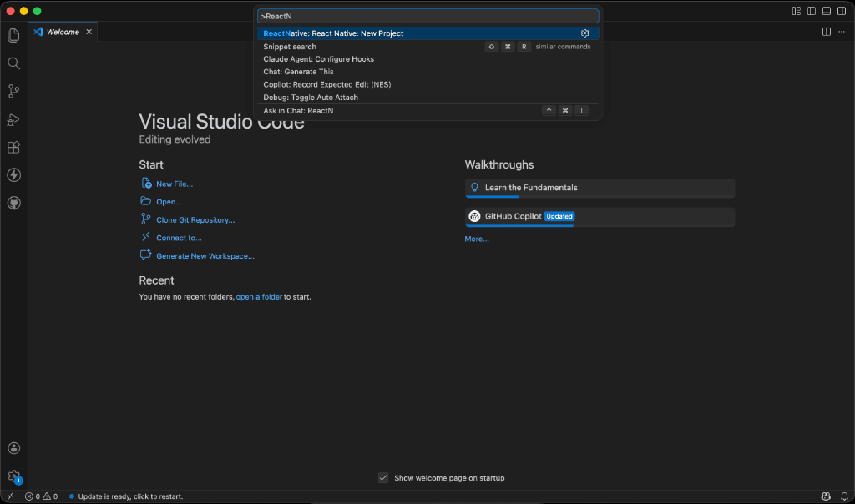The image size is (855, 504).
Task: Toggle primary side bar from title bar
Action: tap(812, 11)
